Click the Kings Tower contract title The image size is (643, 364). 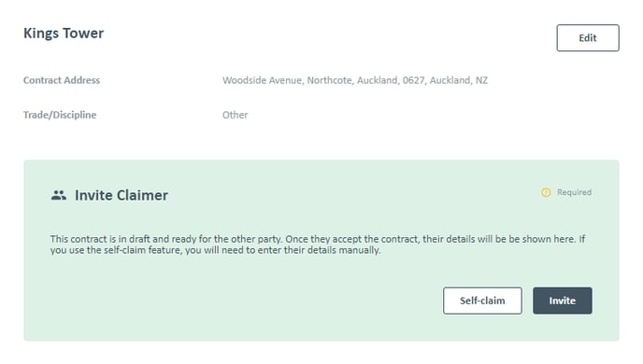[x=64, y=34]
